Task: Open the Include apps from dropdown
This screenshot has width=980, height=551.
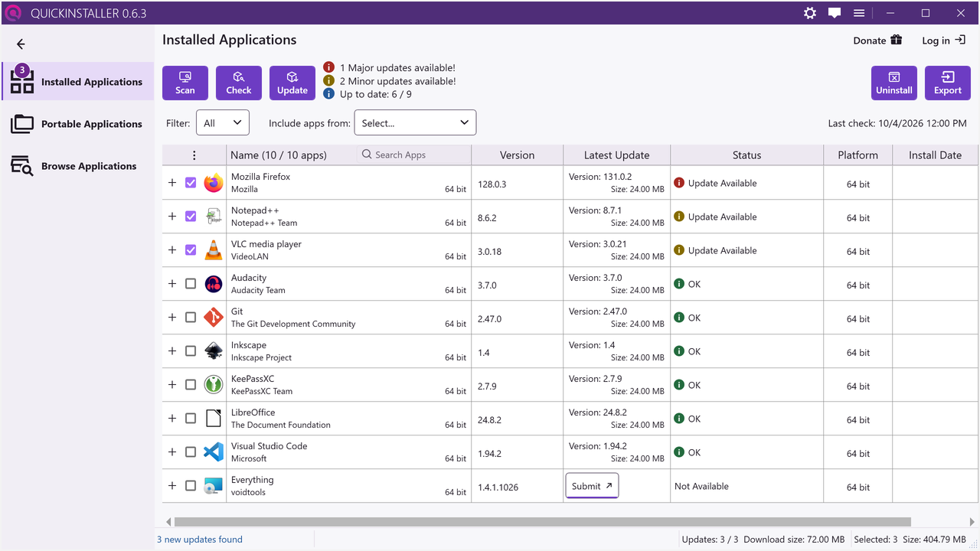Action: click(415, 123)
